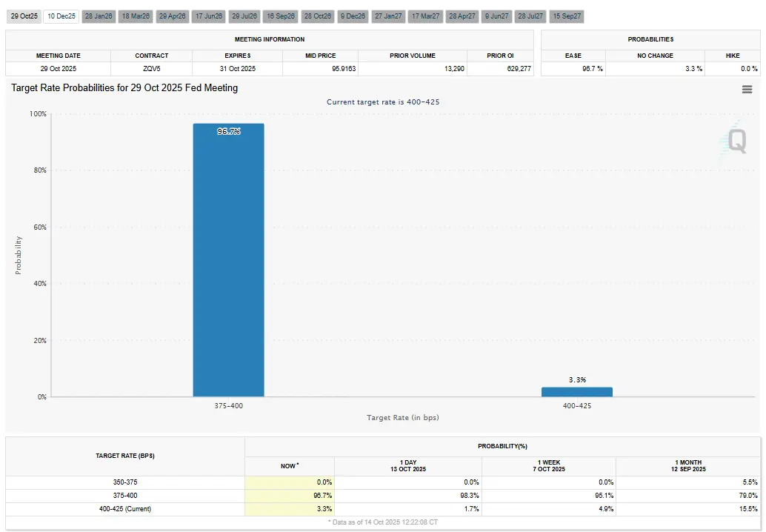The image size is (766, 532).
Task: Go to the 18 Mar26 meeting tab
Action: (x=135, y=16)
